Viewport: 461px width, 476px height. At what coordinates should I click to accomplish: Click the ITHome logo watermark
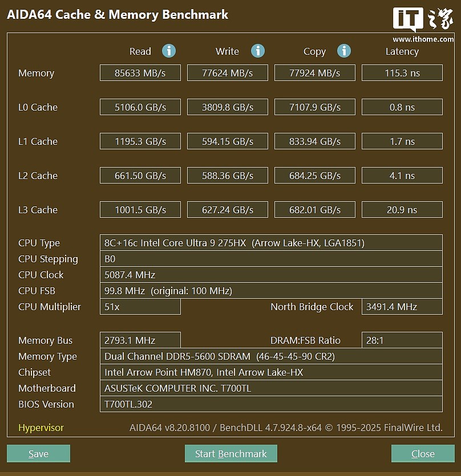pos(423,25)
